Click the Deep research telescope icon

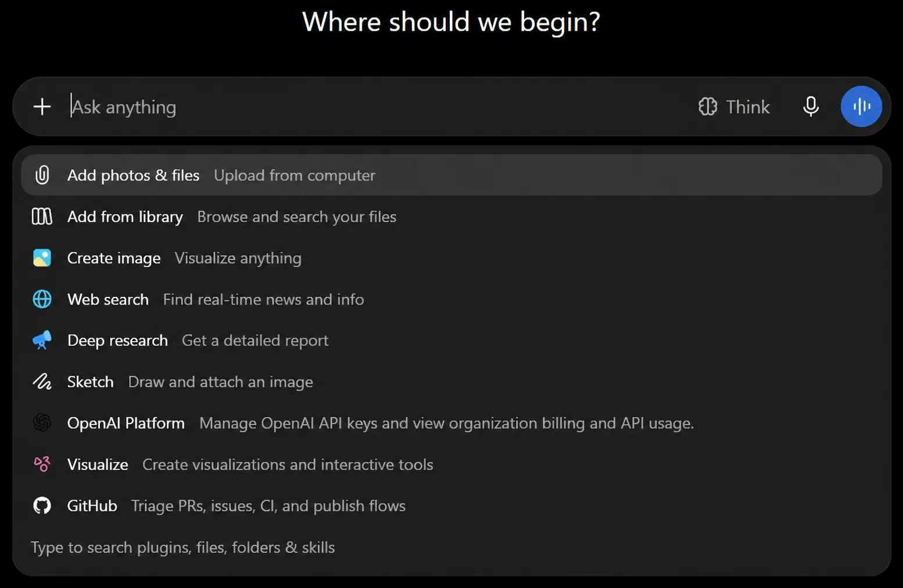click(x=42, y=340)
